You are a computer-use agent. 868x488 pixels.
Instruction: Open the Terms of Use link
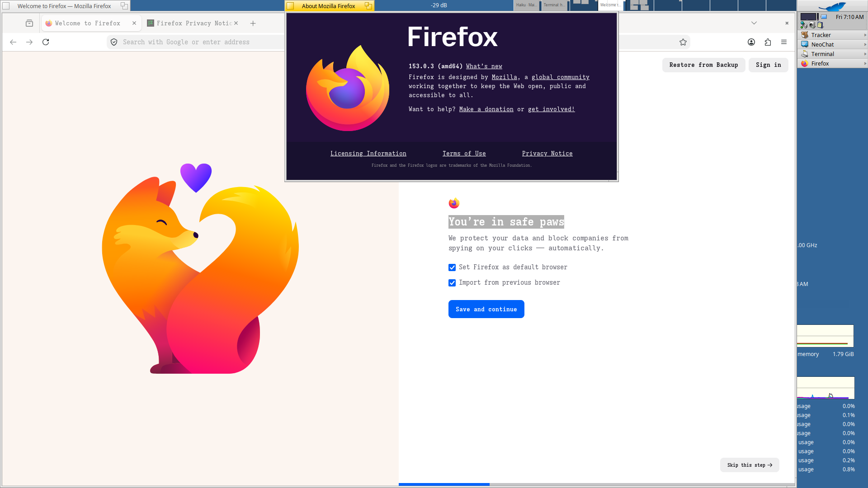pos(464,154)
